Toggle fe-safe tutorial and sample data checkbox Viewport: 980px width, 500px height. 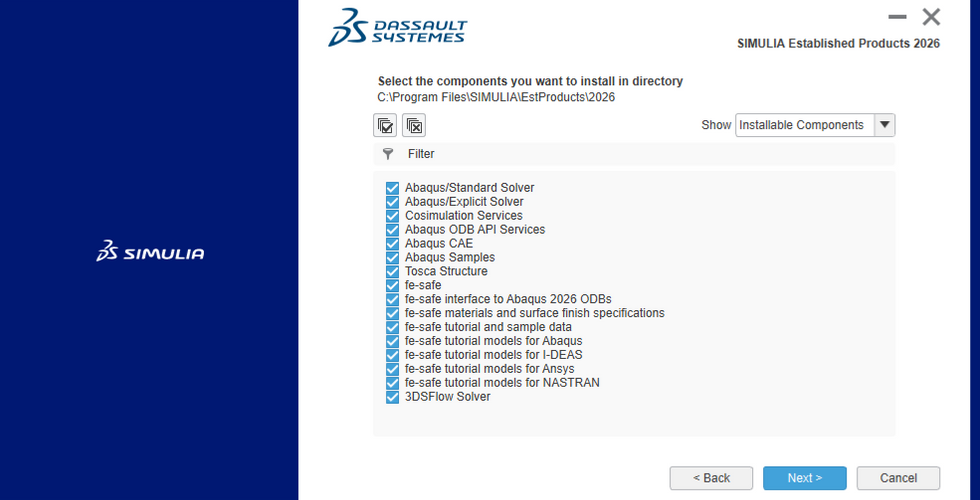pyautogui.click(x=392, y=327)
